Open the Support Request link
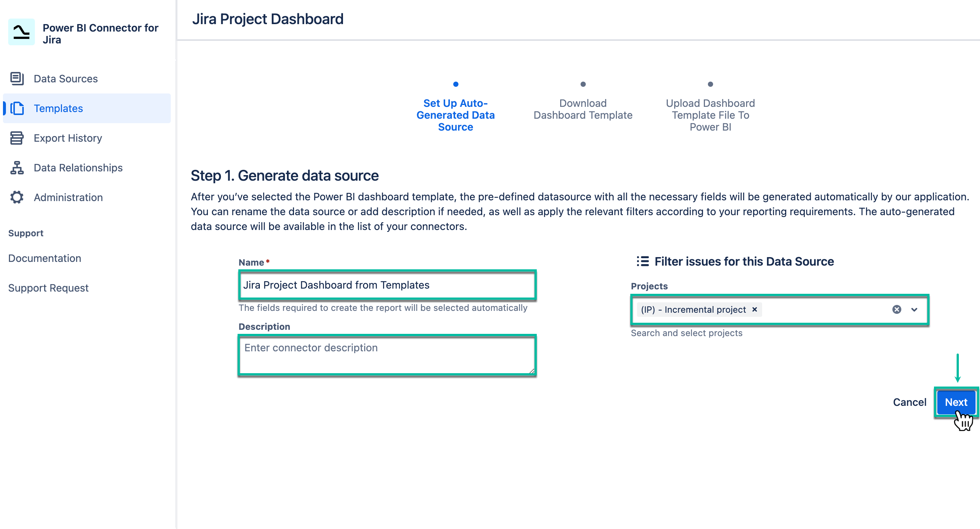The height and width of the screenshot is (529, 980). [x=48, y=288]
